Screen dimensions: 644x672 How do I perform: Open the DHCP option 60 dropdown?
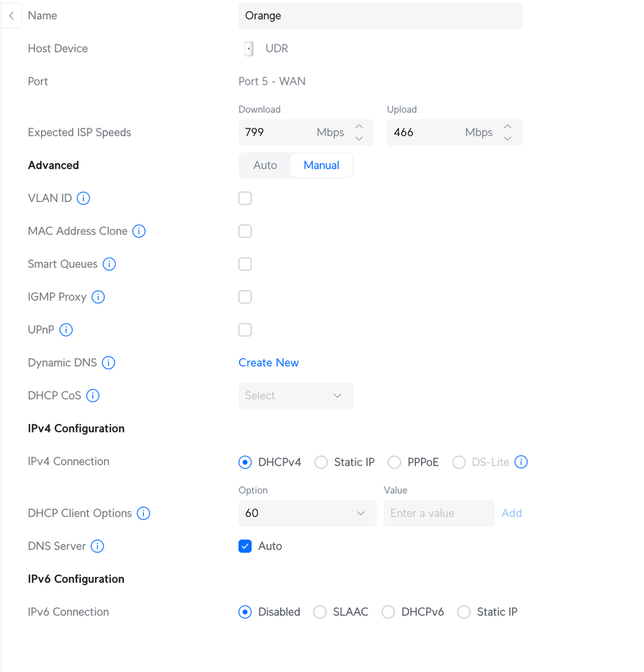coord(307,513)
